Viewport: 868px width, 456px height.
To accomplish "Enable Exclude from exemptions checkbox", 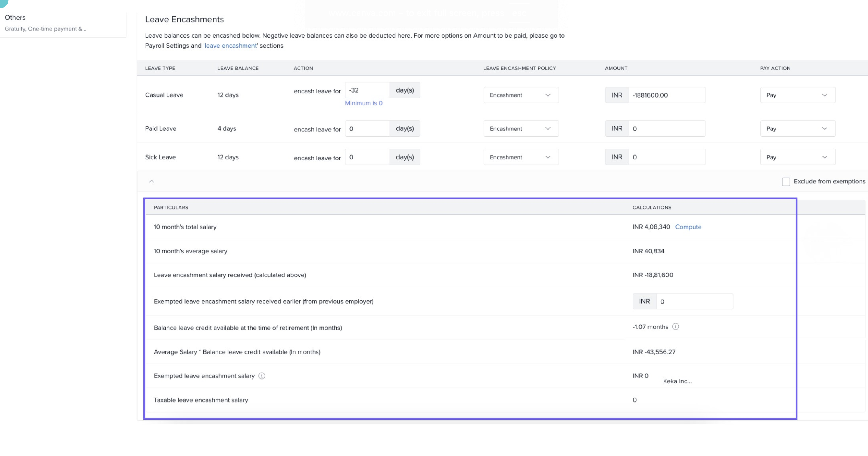I will pyautogui.click(x=786, y=182).
